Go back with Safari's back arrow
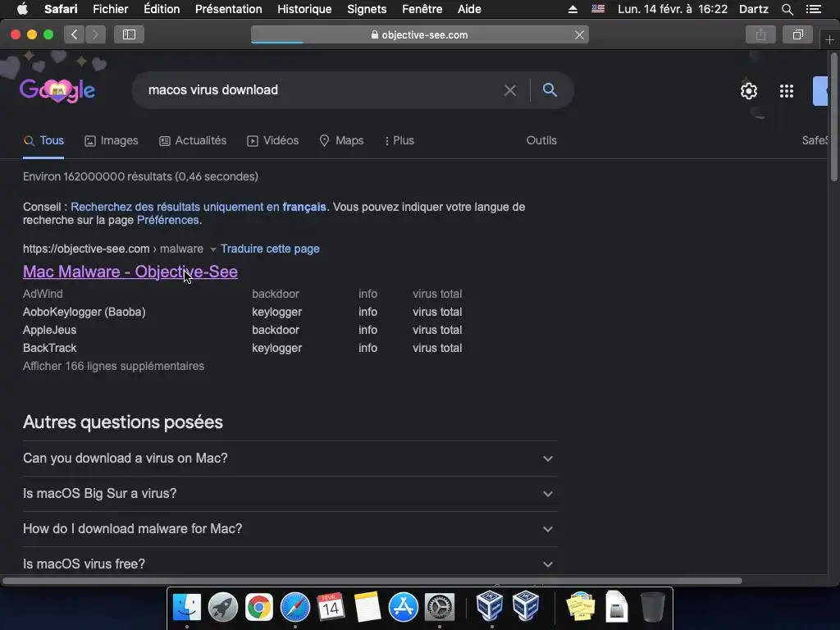This screenshot has height=630, width=840. [x=75, y=34]
